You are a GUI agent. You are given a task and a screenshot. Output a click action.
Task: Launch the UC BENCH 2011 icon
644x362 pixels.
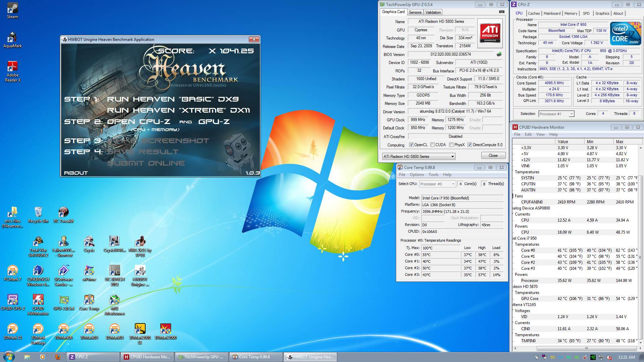[114, 275]
